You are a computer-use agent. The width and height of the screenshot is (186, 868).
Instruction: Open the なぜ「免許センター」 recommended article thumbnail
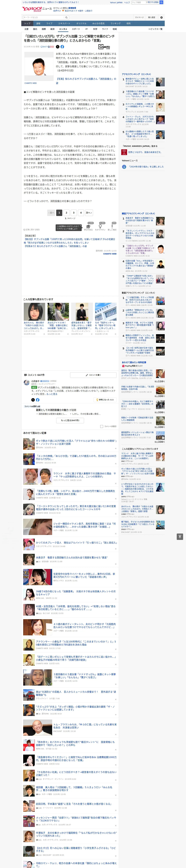tap(106, 312)
